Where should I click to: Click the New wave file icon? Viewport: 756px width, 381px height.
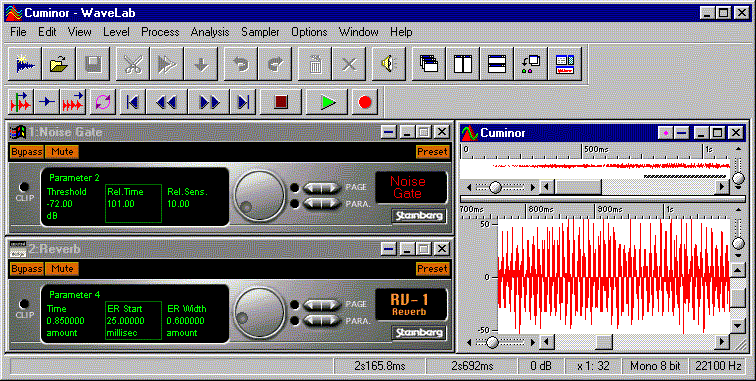coord(25,64)
